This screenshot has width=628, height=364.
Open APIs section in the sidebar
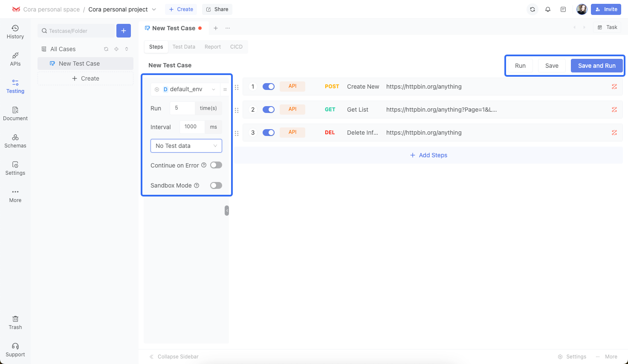(15, 59)
